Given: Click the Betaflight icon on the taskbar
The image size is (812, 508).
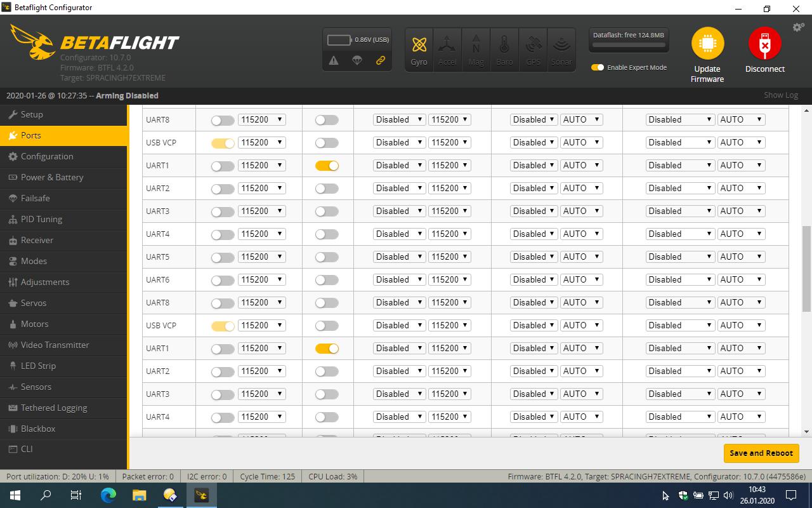Looking at the screenshot, I should [202, 495].
